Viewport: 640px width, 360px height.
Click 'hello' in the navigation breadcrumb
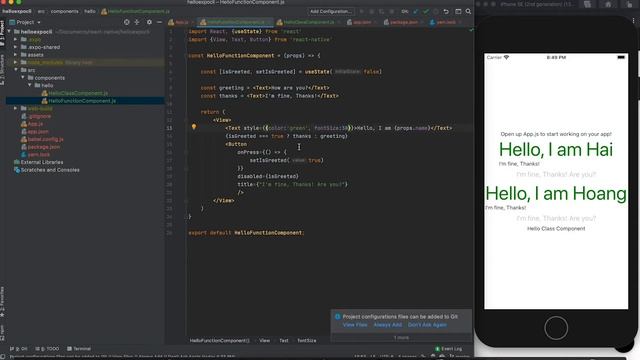click(90, 11)
